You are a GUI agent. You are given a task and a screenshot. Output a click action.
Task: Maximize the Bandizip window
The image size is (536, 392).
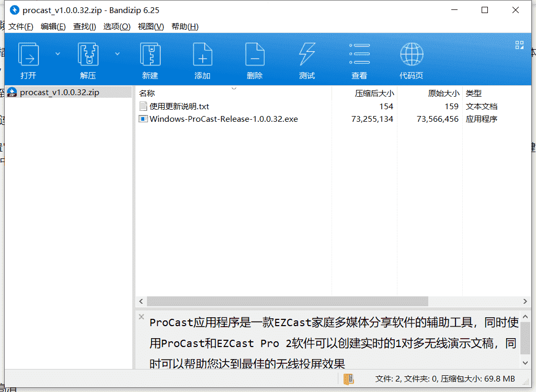point(485,10)
